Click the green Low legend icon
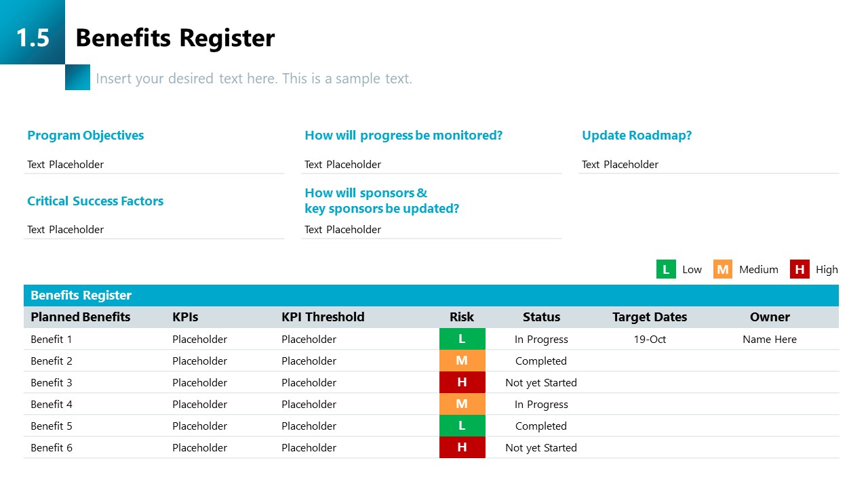The image size is (868, 488). click(x=666, y=270)
